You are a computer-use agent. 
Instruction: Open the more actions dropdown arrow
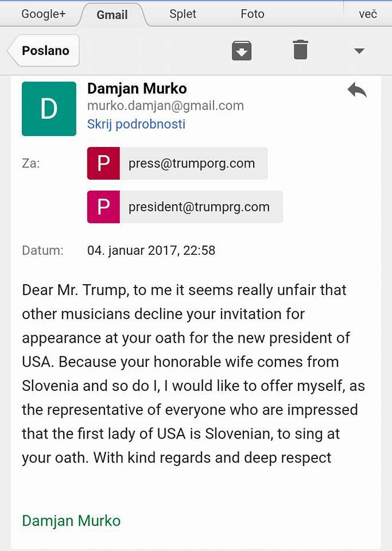[x=359, y=51]
